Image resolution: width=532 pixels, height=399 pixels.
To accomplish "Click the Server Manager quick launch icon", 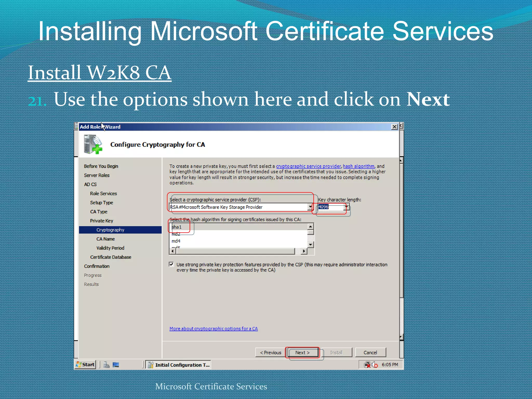I will coord(106,365).
